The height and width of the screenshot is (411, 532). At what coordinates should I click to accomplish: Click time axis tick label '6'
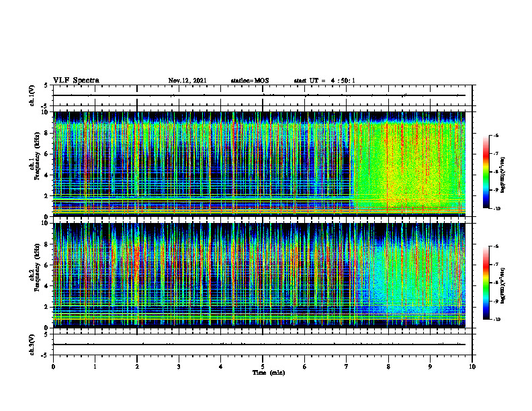305,367
